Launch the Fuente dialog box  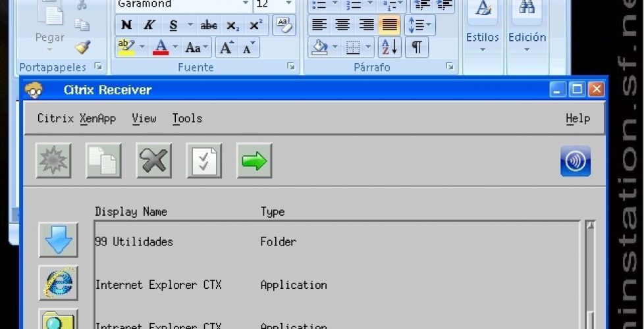point(291,66)
